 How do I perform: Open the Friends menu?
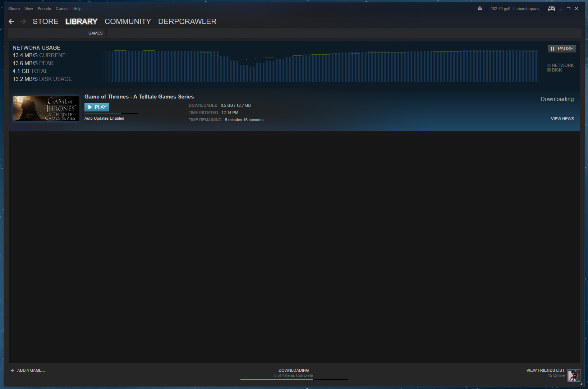pos(44,9)
